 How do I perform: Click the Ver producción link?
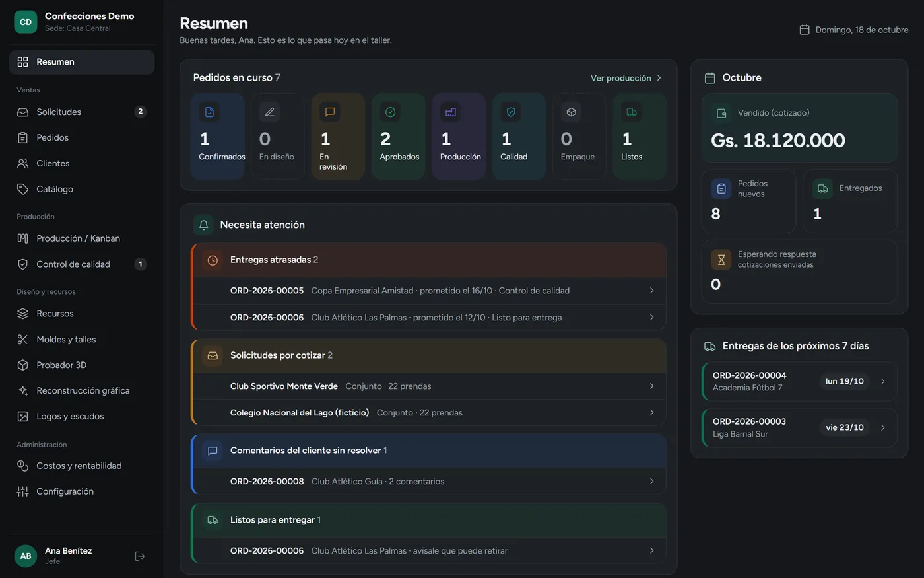pyautogui.click(x=626, y=78)
